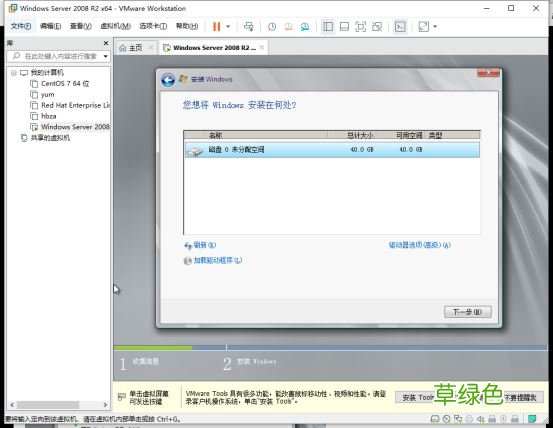Click sound card status bar icon
553x428 pixels.
pyautogui.click(x=480, y=419)
